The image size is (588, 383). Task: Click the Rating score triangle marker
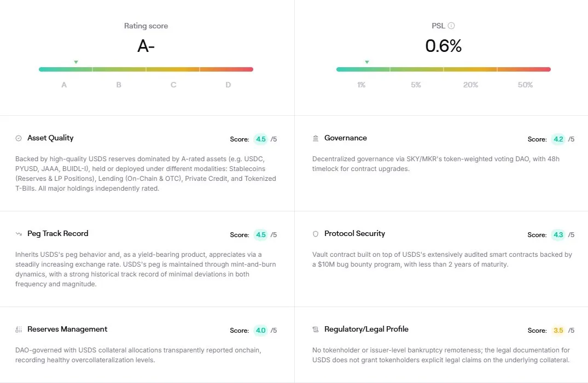point(76,62)
